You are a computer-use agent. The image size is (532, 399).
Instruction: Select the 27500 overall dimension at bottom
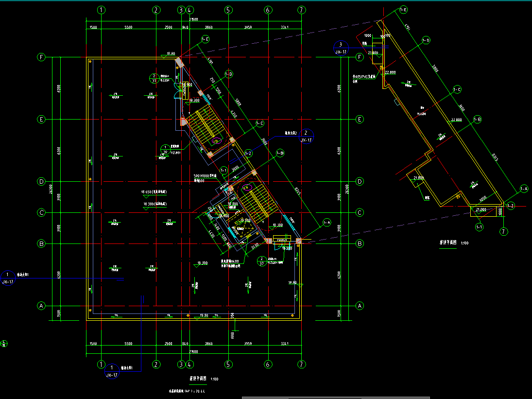(x=194, y=351)
